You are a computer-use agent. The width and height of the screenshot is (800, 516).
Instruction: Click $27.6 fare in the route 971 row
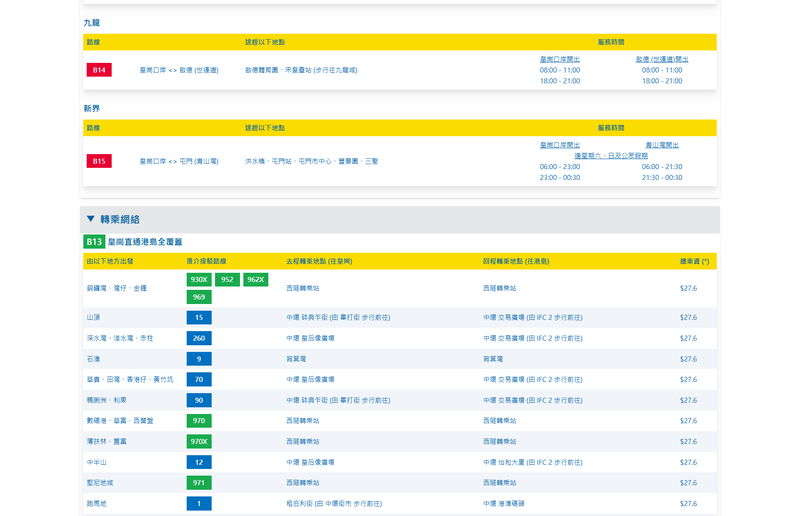pyautogui.click(x=688, y=483)
